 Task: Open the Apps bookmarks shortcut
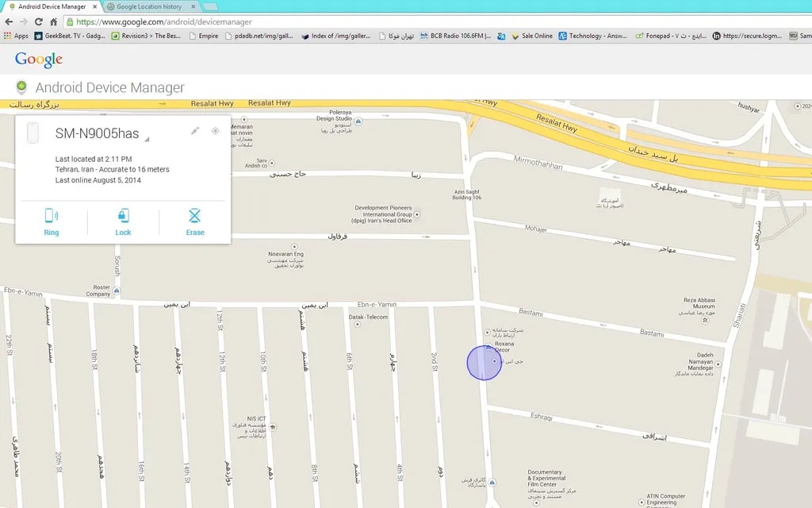coord(16,36)
